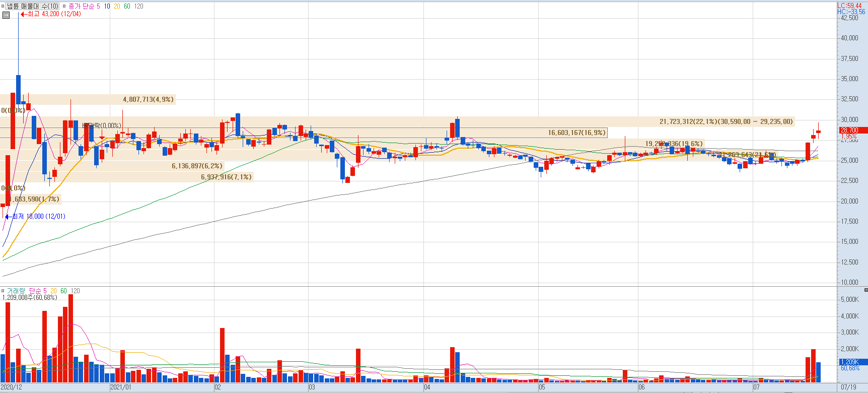Select the 거래량 volume indicator label
Screen dimensions: 868x393
tap(16, 291)
